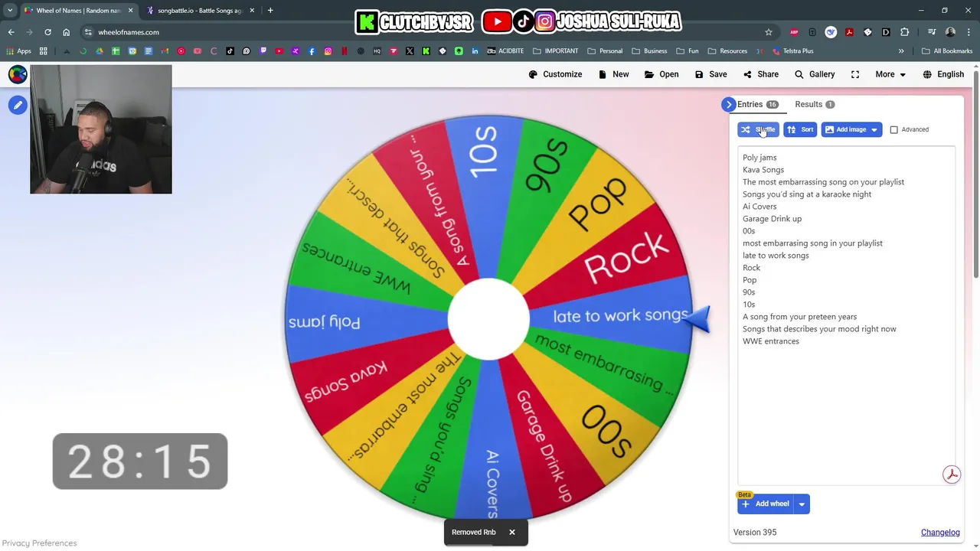980x551 pixels.
Task: Click the Shuffle entries button
Action: click(x=758, y=129)
